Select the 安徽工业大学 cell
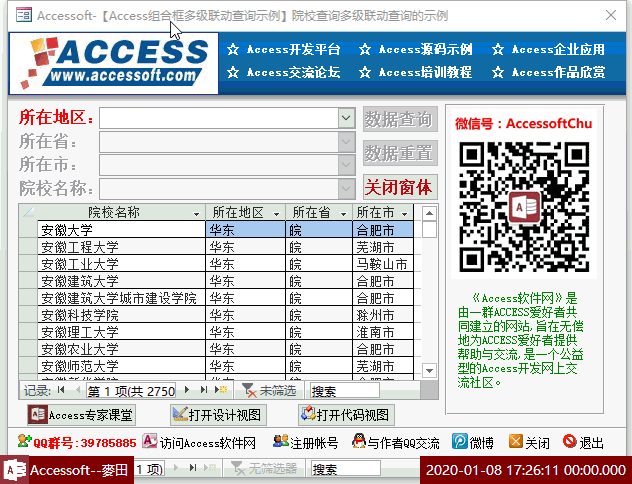 (121, 264)
